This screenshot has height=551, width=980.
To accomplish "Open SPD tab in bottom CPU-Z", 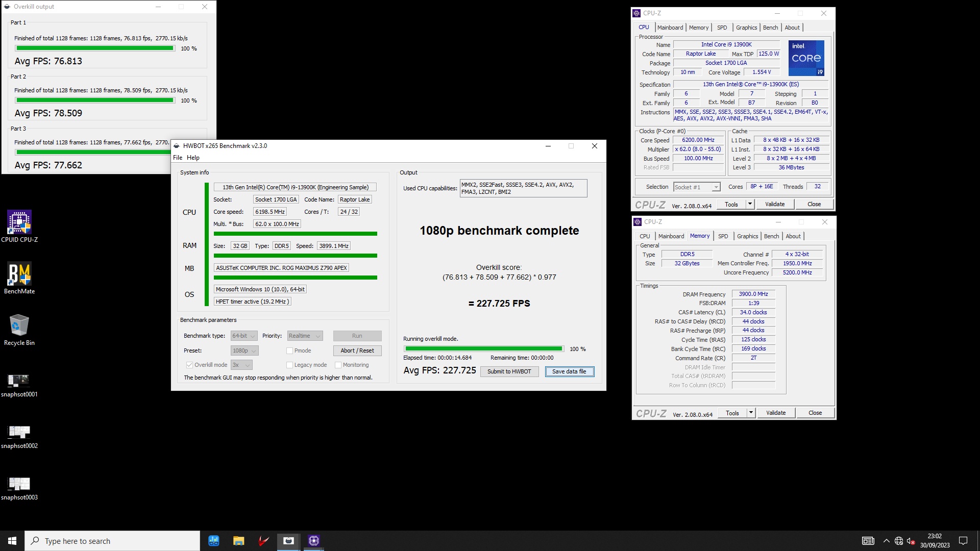I will [723, 236].
